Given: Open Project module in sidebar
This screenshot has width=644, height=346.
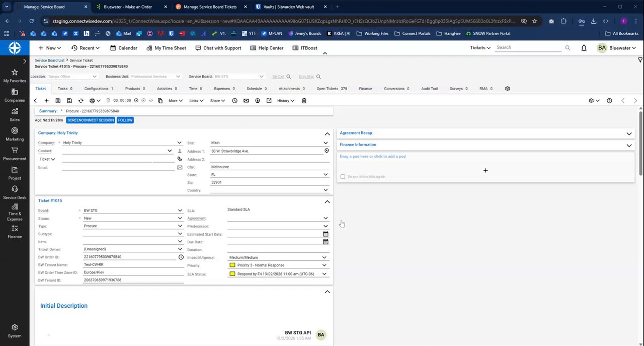Looking at the screenshot, I should coord(15,173).
